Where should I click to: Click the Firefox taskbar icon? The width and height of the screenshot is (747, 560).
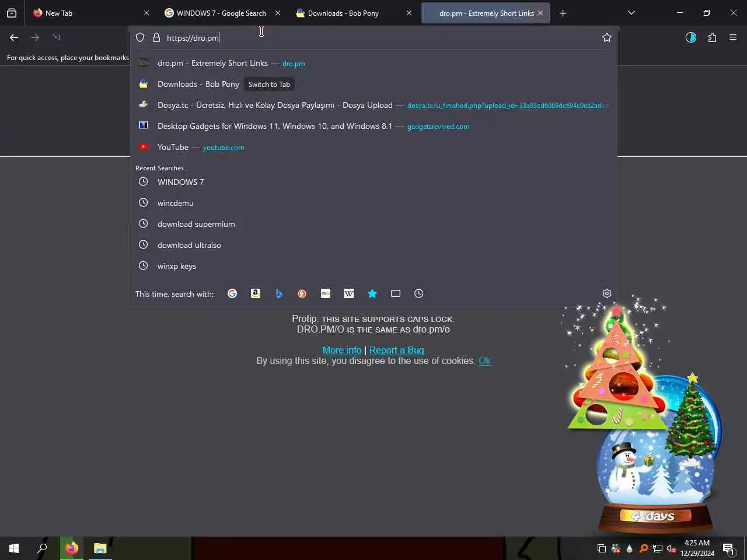click(72, 548)
